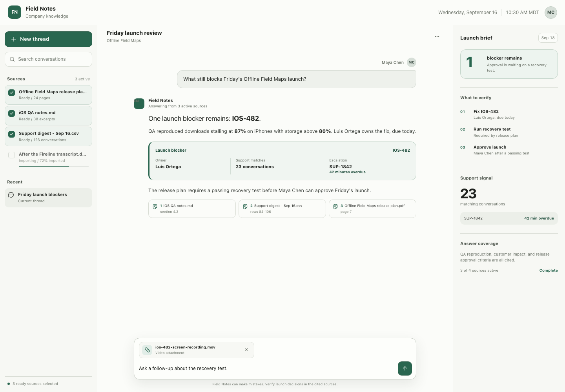Open Friday launch blockers recent thread
The image size is (565, 392).
coord(48,198)
